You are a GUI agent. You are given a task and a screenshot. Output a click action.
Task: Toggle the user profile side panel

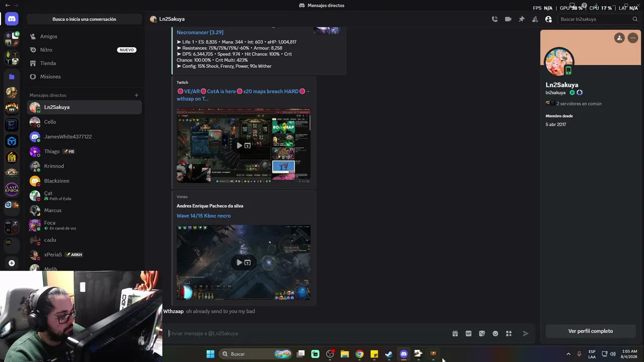[548, 19]
